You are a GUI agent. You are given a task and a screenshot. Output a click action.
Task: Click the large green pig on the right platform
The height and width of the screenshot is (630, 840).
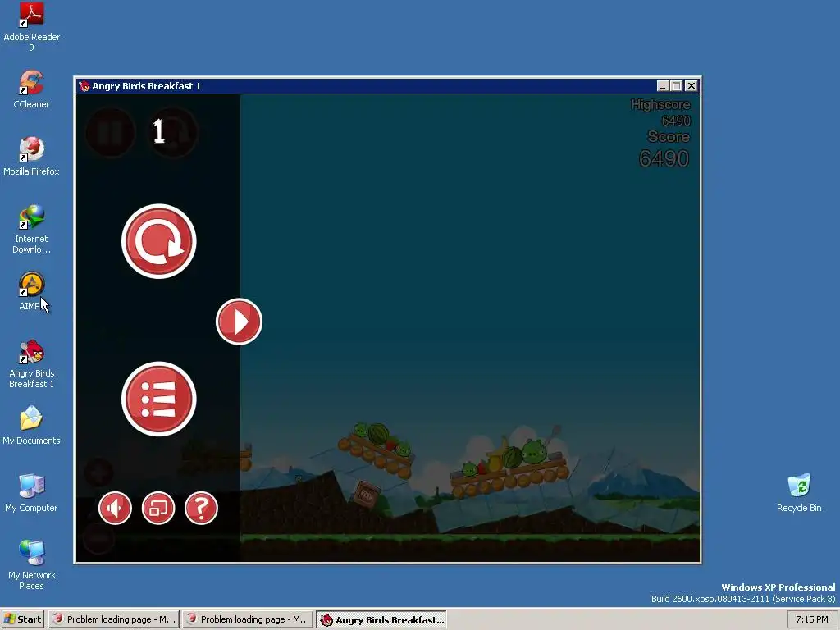(534, 451)
